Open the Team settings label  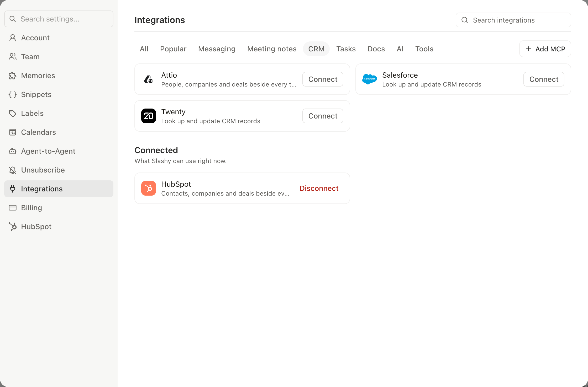pyautogui.click(x=30, y=57)
